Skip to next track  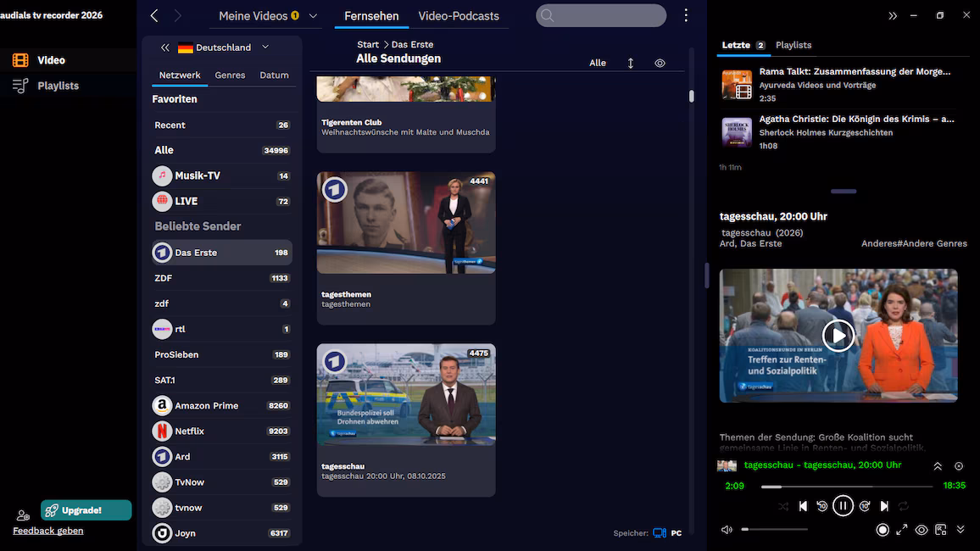884,506
